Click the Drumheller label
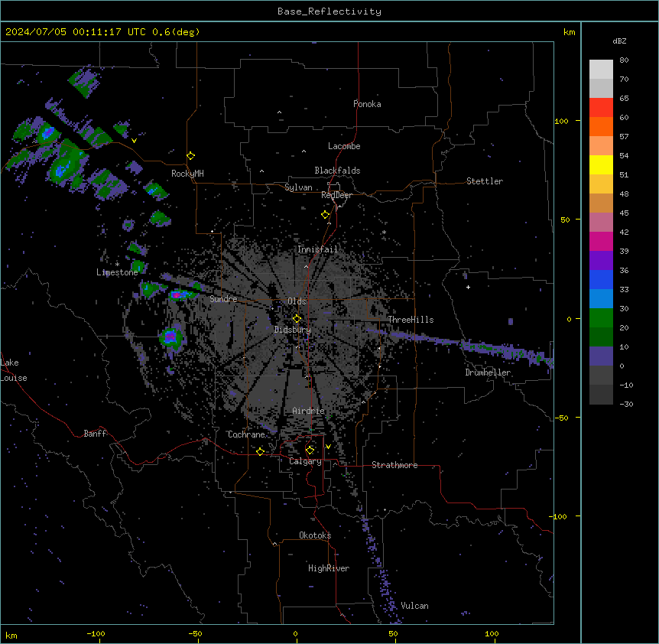The width and height of the screenshot is (659, 644). pyautogui.click(x=488, y=372)
